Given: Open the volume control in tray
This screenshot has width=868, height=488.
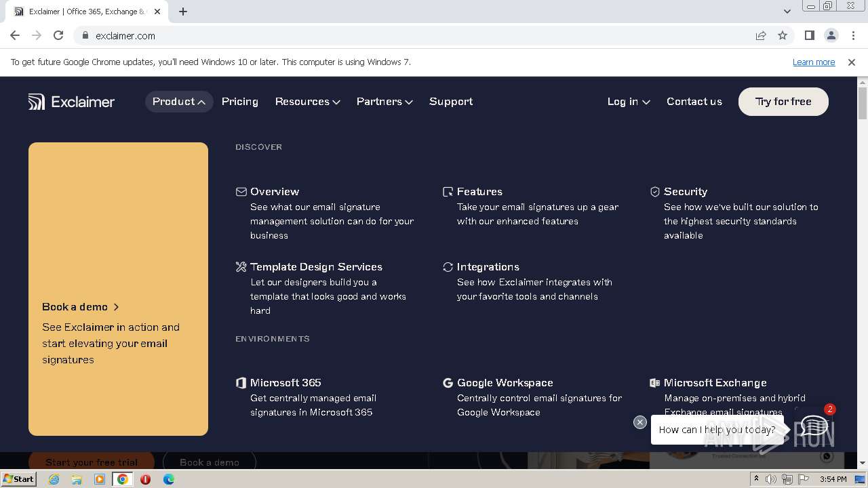Looking at the screenshot, I should tap(771, 479).
